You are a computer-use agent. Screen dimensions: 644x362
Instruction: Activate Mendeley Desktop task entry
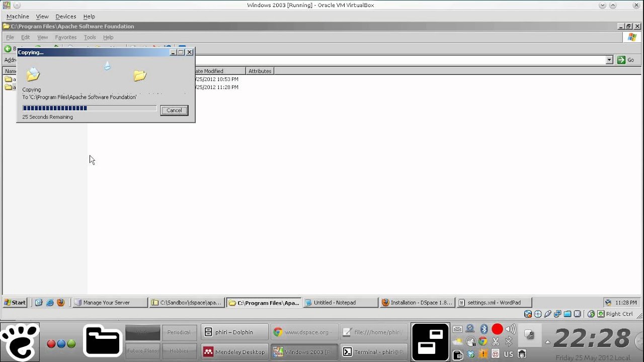[234, 352]
